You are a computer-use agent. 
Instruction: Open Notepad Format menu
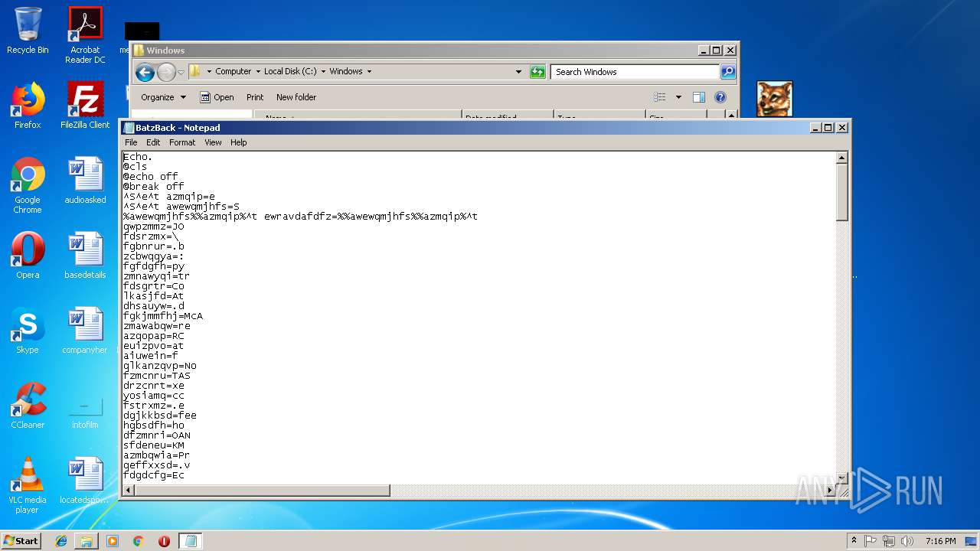(x=182, y=142)
